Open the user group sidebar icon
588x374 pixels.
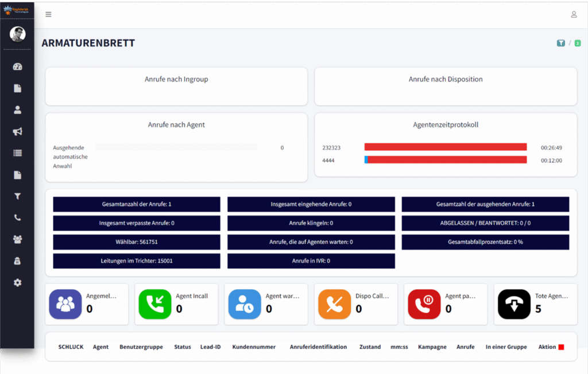point(17,239)
